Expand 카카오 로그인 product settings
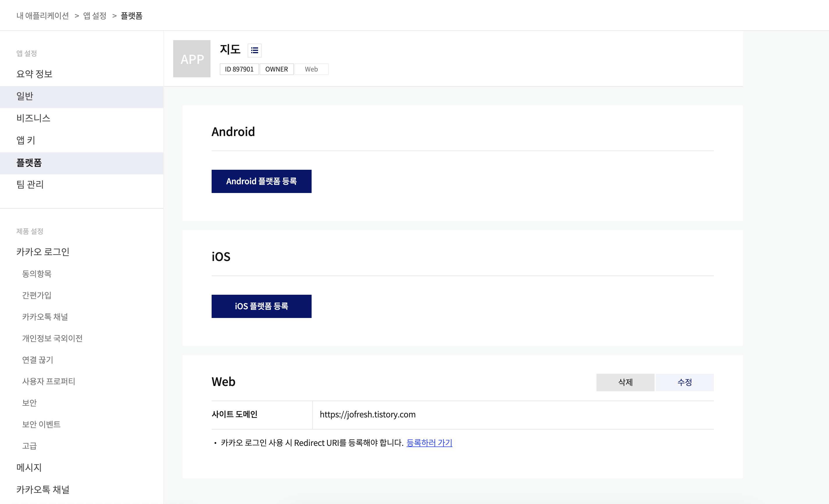The image size is (829, 504). tap(43, 252)
